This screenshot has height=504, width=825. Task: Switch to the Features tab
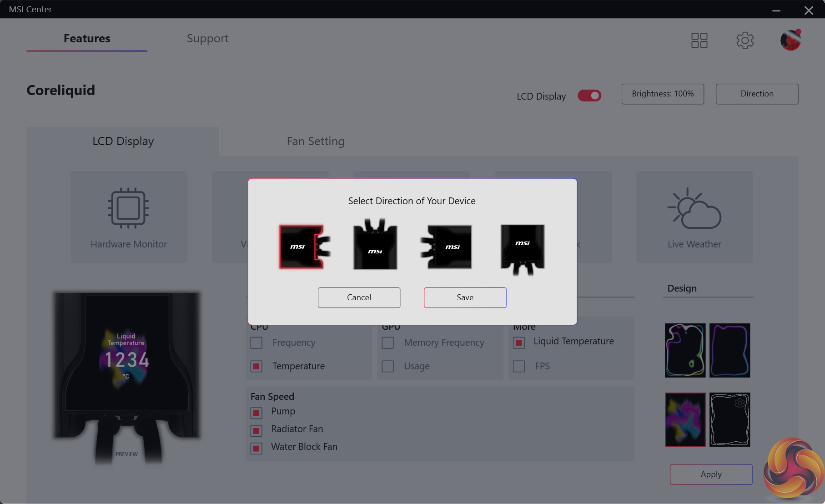click(x=87, y=39)
